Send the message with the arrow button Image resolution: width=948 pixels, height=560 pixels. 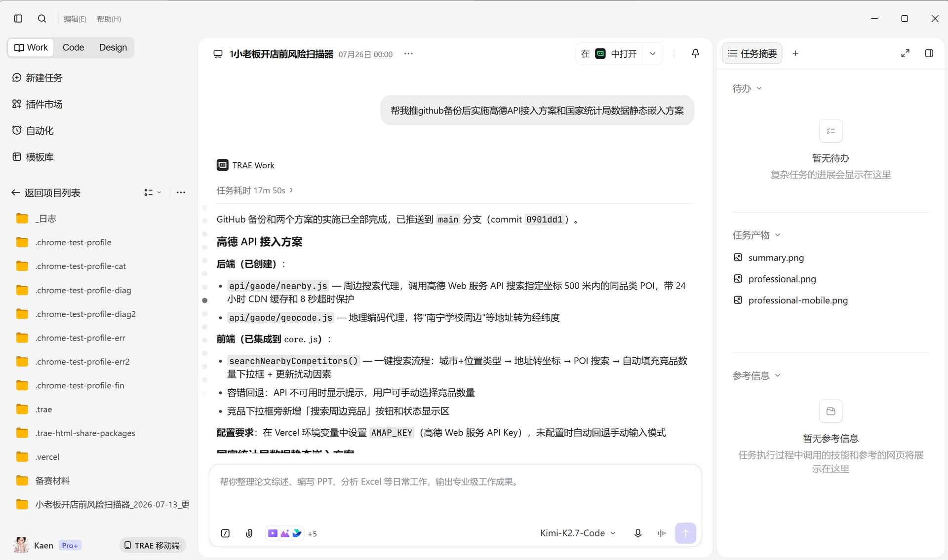click(x=685, y=533)
